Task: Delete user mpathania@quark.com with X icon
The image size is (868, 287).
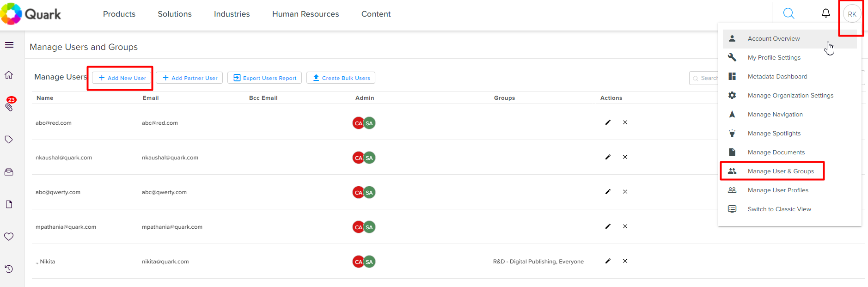Action: pyautogui.click(x=625, y=226)
